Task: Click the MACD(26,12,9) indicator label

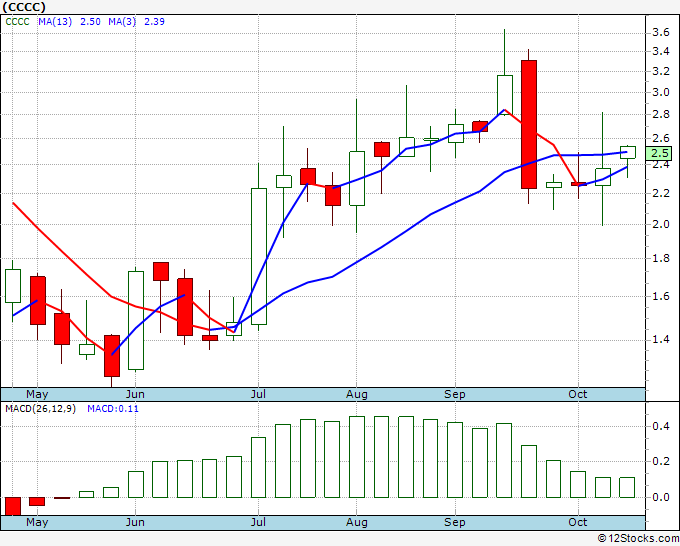Action: [x=40, y=409]
